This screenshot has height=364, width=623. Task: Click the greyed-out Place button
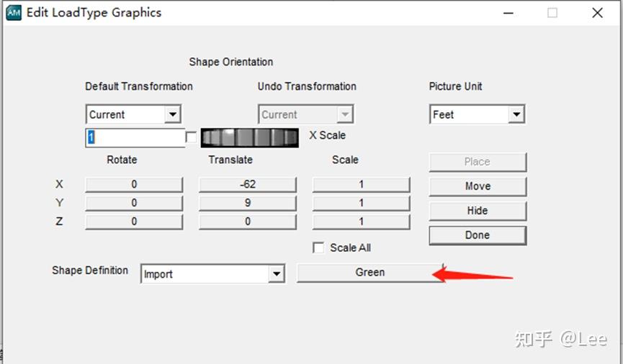pos(478,162)
